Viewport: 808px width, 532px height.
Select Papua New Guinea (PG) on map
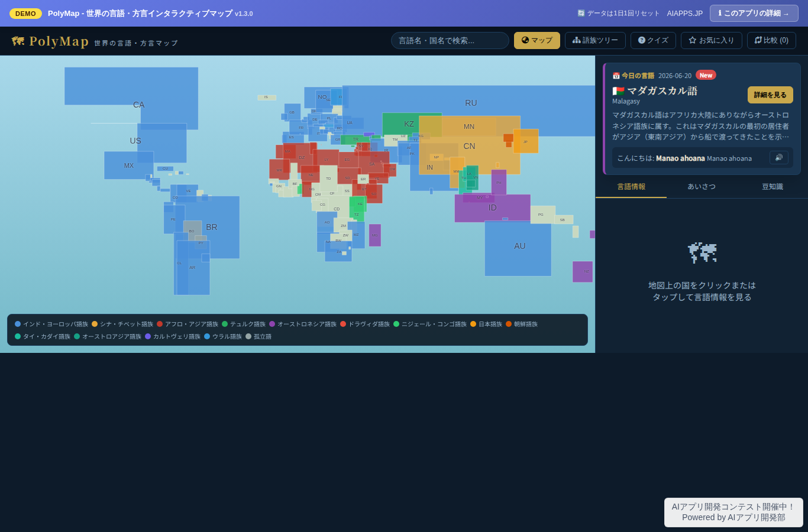point(542,215)
